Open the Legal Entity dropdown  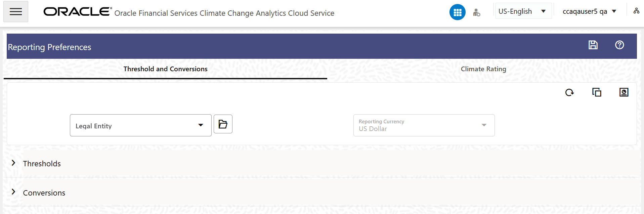(x=201, y=125)
